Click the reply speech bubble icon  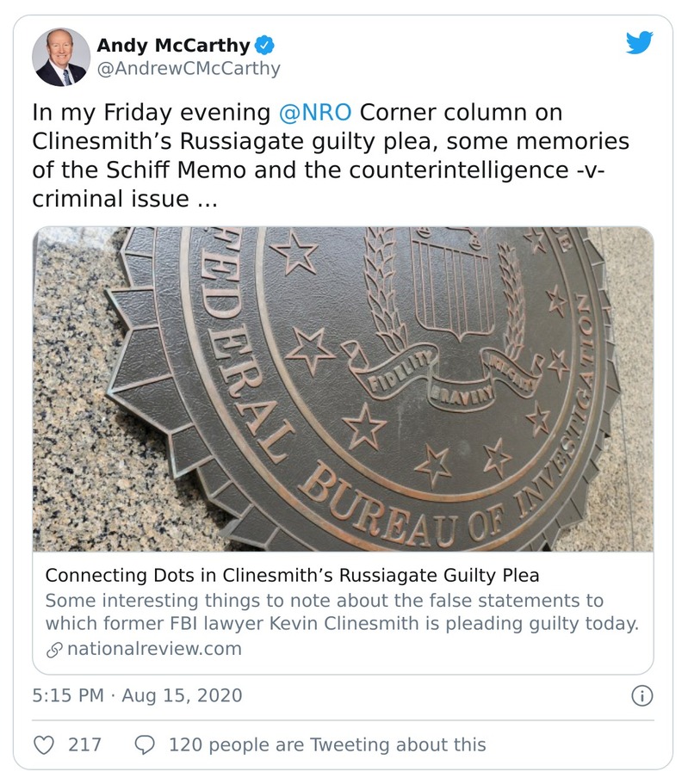coord(146,744)
